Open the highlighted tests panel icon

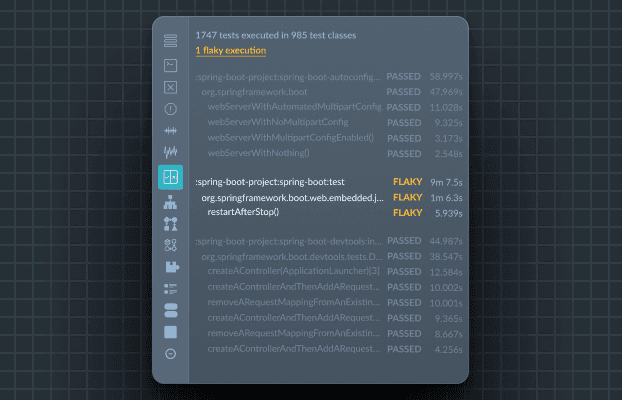pyautogui.click(x=170, y=177)
